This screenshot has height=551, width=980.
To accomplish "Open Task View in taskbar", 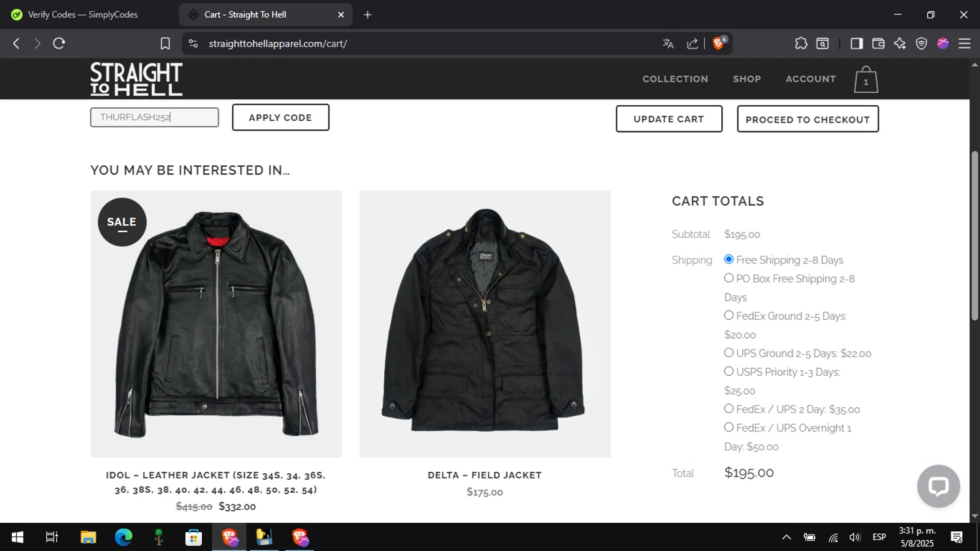I will [52, 537].
